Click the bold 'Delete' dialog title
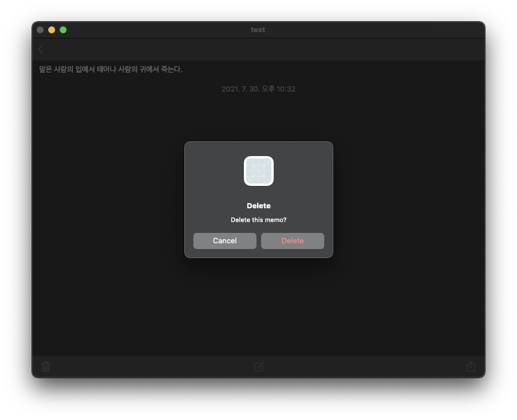The image size is (517, 420). coord(259,206)
